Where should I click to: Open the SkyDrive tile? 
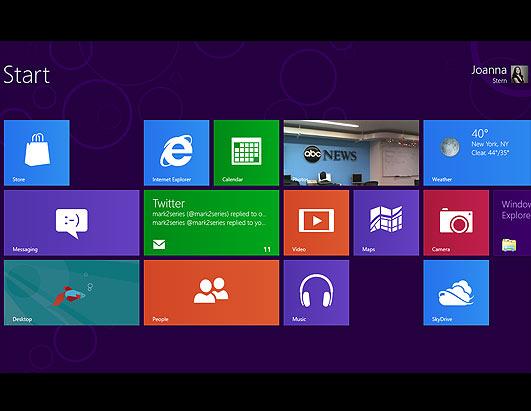pyautogui.click(x=456, y=293)
